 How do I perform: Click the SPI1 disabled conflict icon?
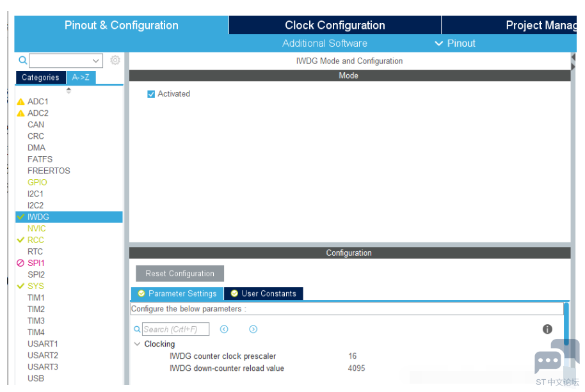coord(20,263)
